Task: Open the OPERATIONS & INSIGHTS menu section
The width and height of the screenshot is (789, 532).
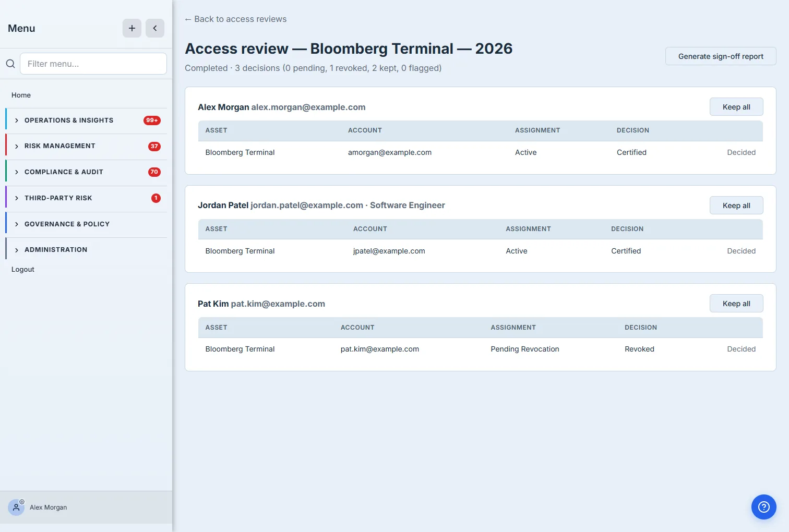Action: (86, 120)
